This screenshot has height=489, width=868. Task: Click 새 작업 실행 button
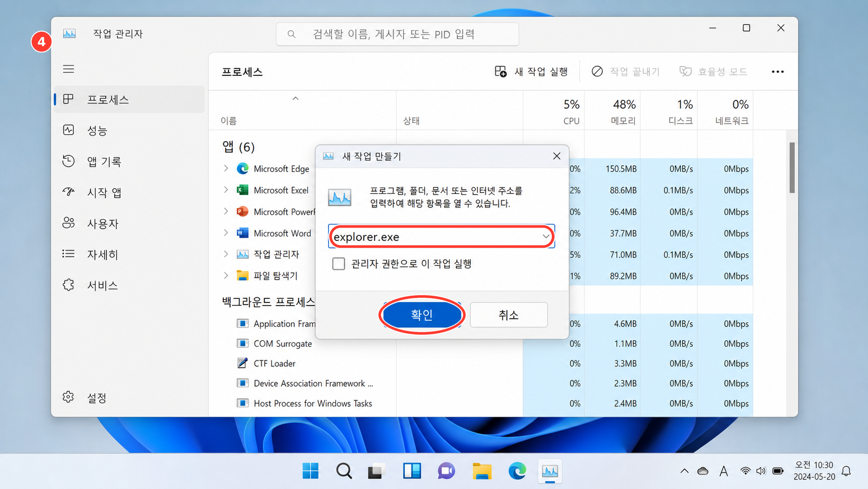tap(531, 72)
